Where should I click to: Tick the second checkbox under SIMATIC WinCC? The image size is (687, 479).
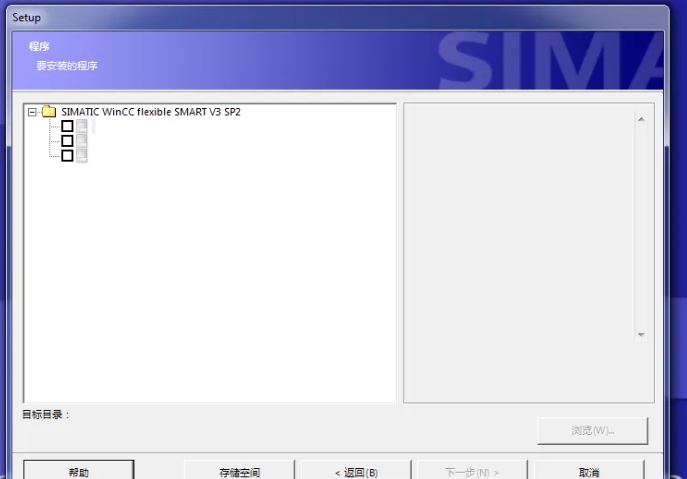click(67, 141)
